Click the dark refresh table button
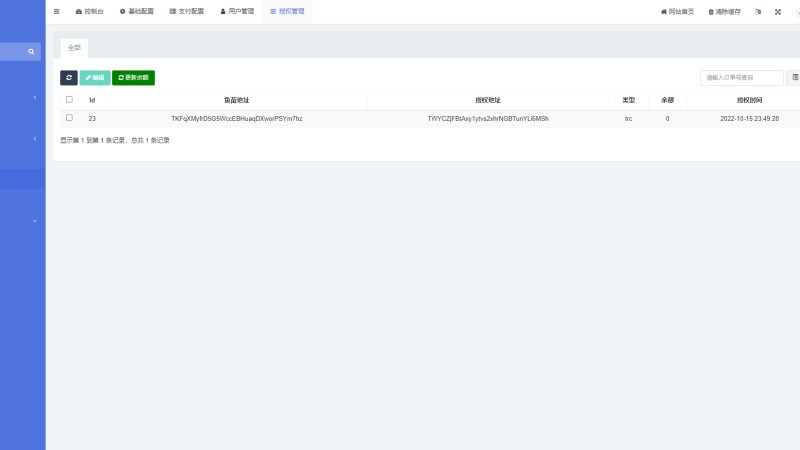 pyautogui.click(x=69, y=78)
